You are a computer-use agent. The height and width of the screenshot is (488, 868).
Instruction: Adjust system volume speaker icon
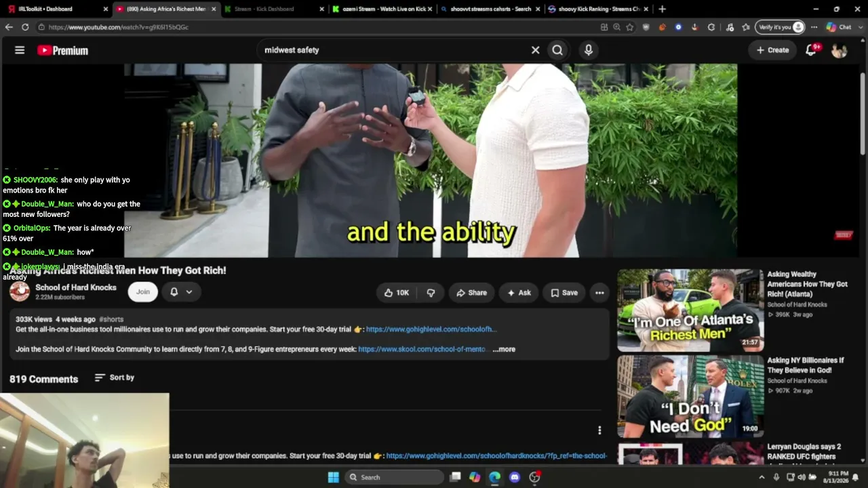click(x=801, y=477)
